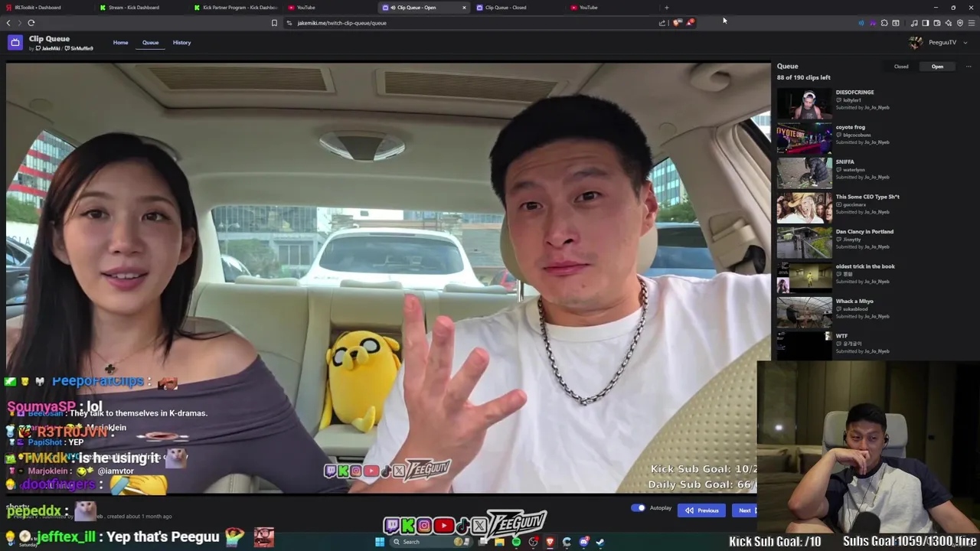The image size is (980, 551).
Task: Reload the page with the refresh icon
Action: pyautogui.click(x=31, y=23)
